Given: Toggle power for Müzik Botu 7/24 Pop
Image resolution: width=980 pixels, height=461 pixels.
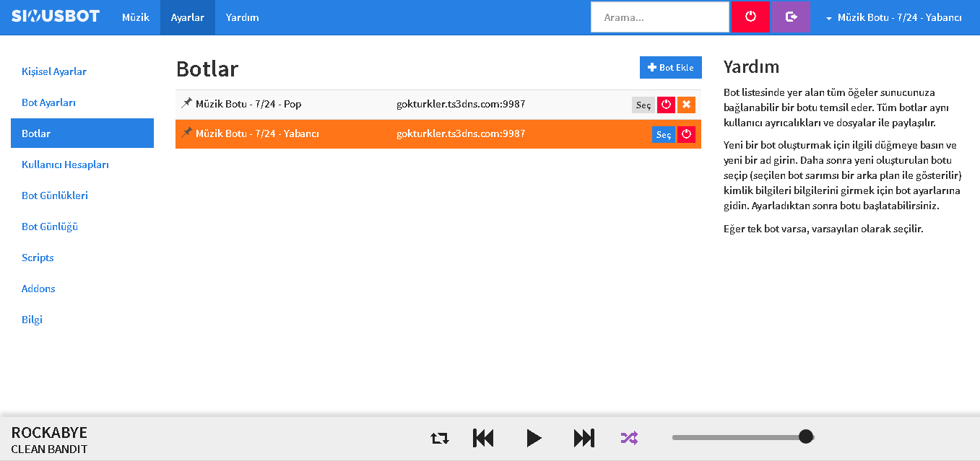Looking at the screenshot, I should click(666, 105).
